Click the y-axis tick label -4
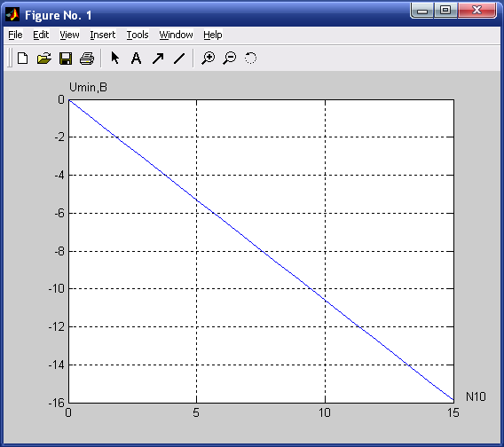The image size is (504, 447). pyautogui.click(x=59, y=175)
